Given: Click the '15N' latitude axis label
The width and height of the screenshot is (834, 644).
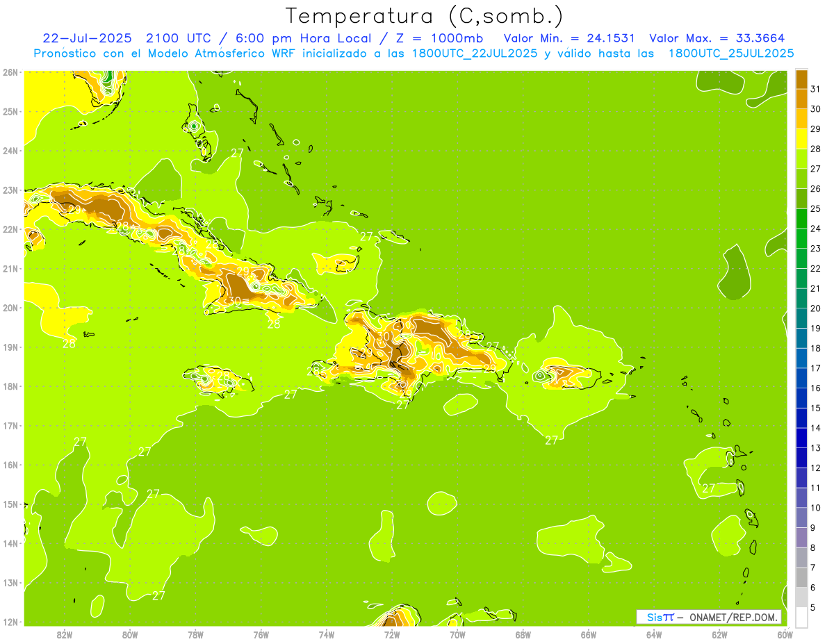Looking at the screenshot, I should point(10,504).
